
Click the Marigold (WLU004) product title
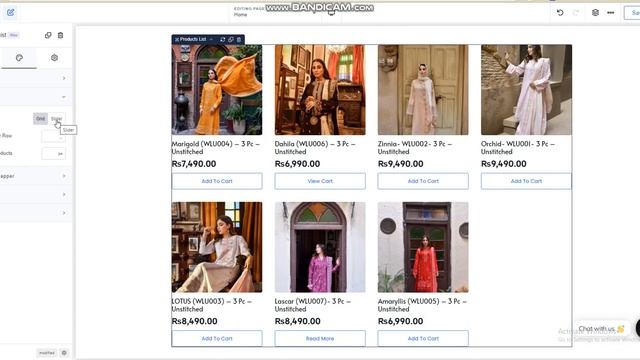[x=216, y=148]
